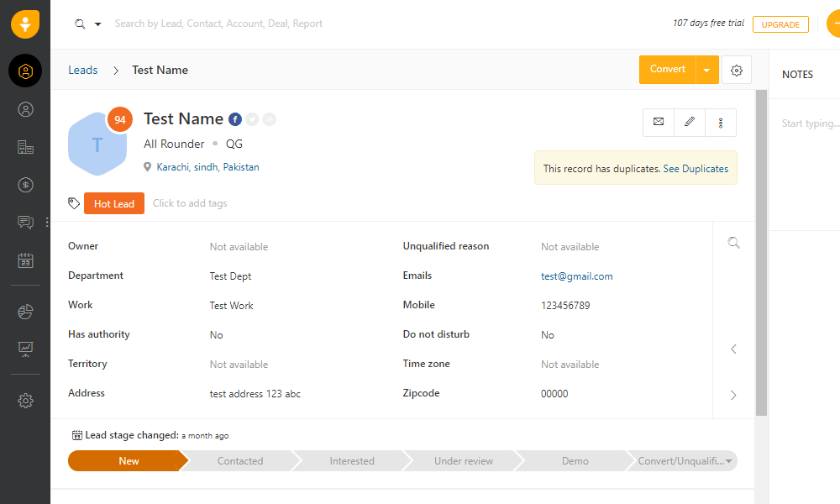The image size is (840, 504).
Task: Open the Accounts building icon in the sidebar
Action: 25,147
